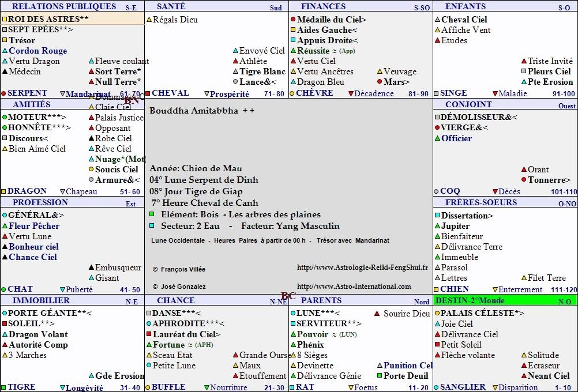Select the cyan square before Appuis Droite
578x392 pixels.
[293, 41]
